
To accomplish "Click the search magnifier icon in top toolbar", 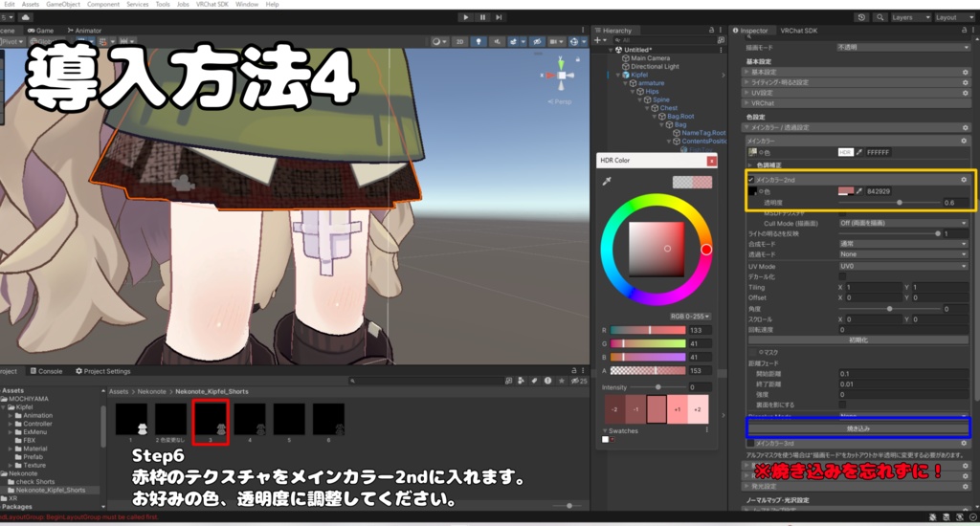I will coord(880,17).
